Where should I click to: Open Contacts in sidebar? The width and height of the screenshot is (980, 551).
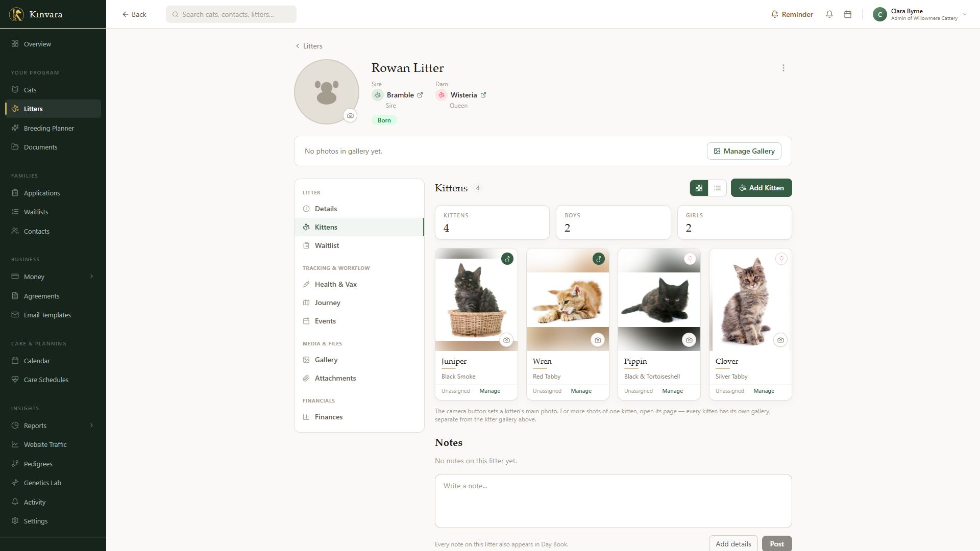pyautogui.click(x=53, y=231)
